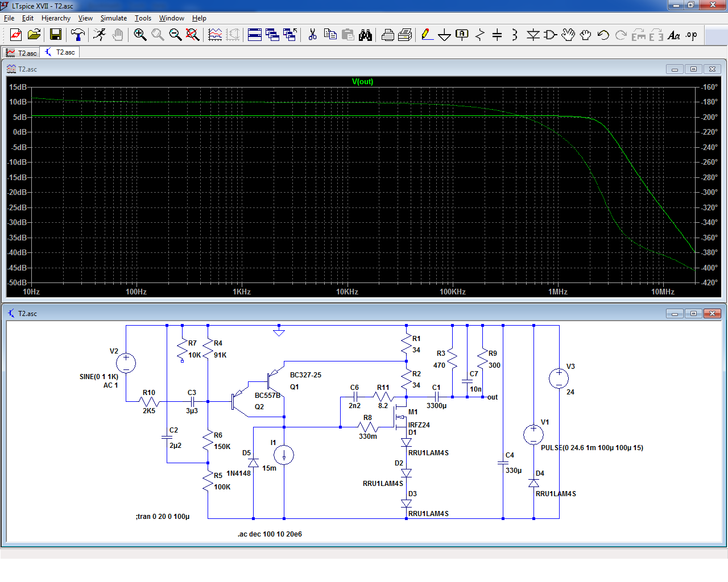
Task: Click the IRFZ24 MOSFET label
Action: tap(419, 425)
